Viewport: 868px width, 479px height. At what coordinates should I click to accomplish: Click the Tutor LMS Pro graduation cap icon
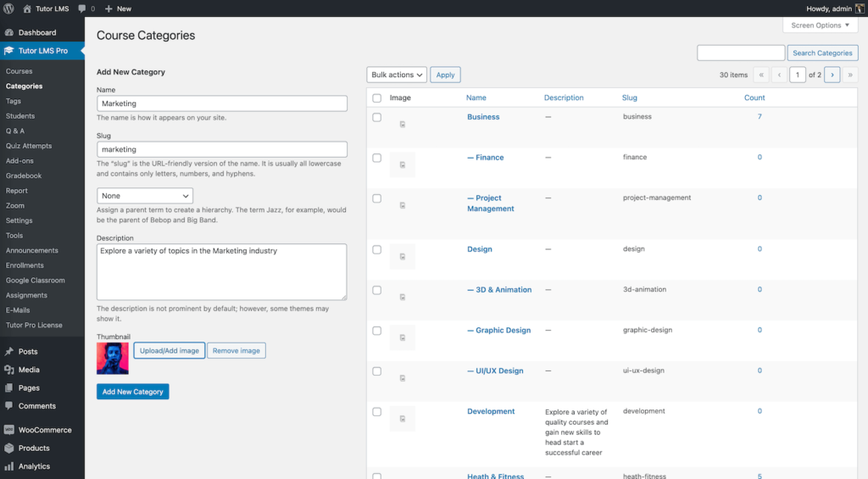click(8, 50)
